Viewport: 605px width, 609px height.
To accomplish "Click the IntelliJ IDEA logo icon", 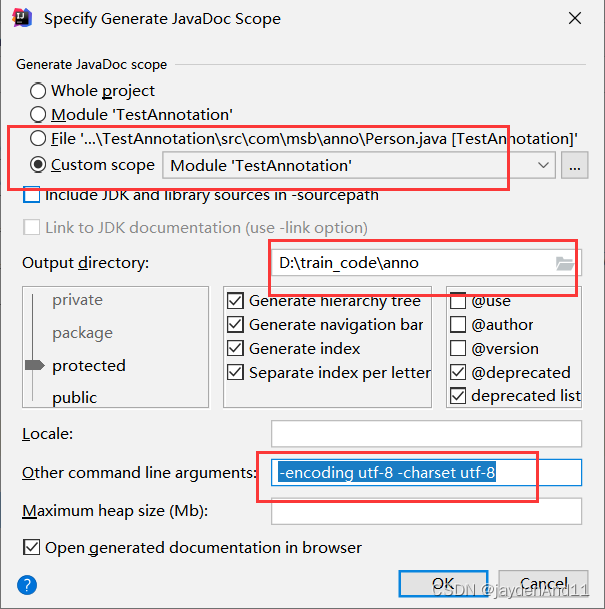I will (x=22, y=18).
